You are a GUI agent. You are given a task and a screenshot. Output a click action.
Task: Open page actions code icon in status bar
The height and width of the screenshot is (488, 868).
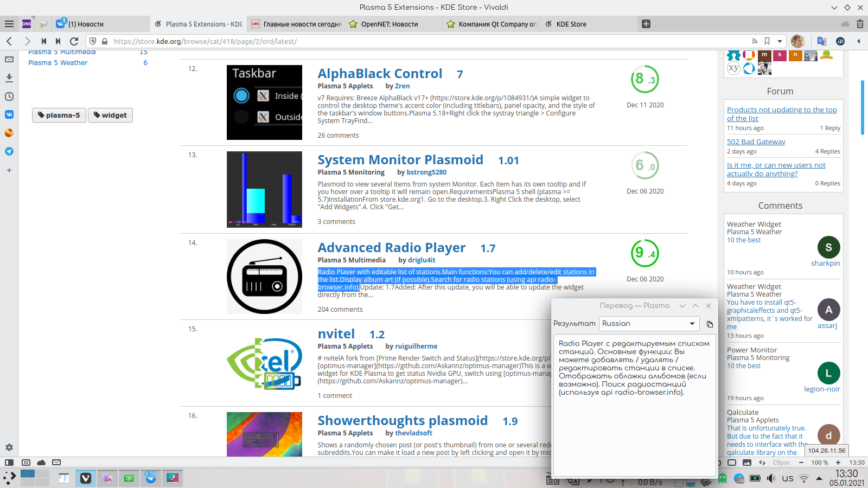(x=762, y=463)
